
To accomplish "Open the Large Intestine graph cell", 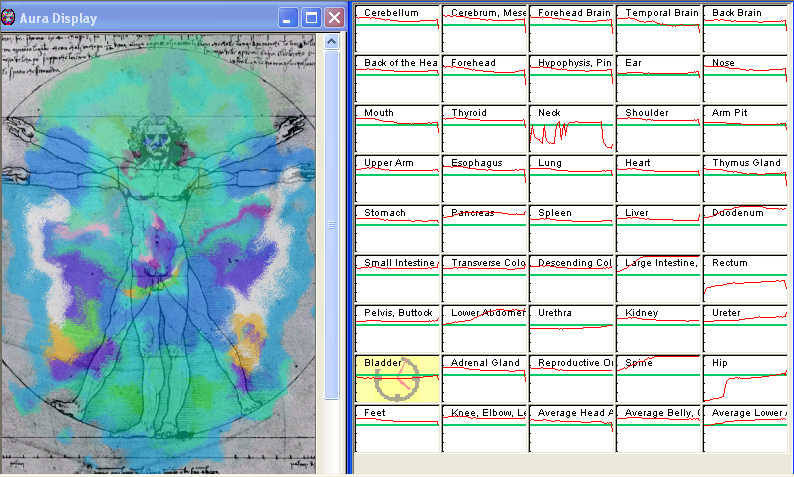I will coord(659,279).
